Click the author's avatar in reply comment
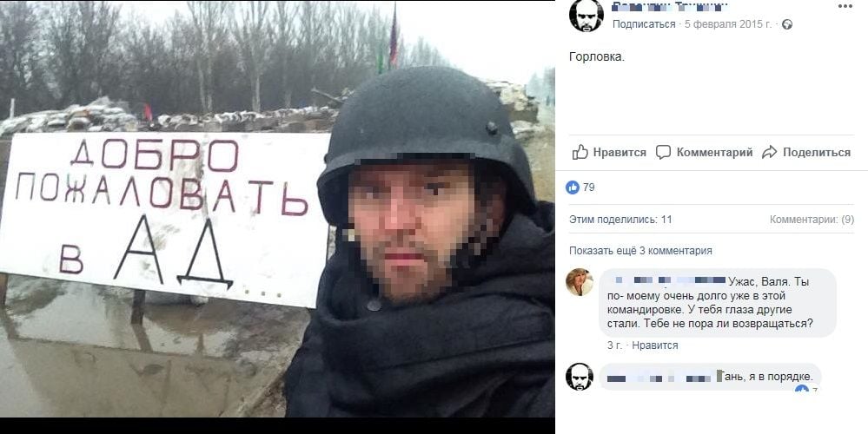 (x=580, y=377)
